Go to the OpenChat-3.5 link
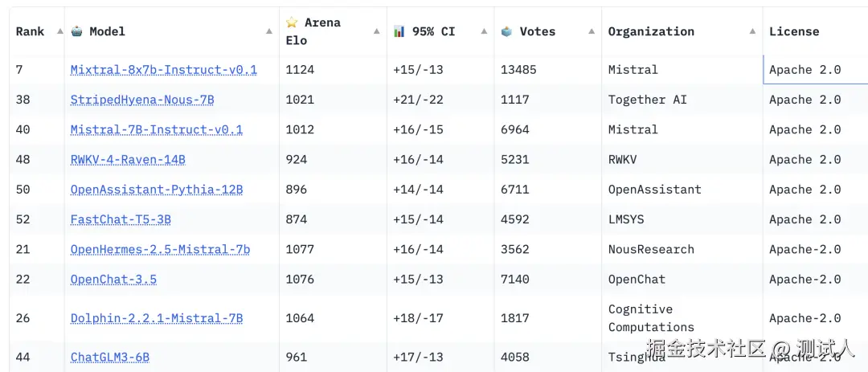This screenshot has width=868, height=372. [113, 280]
